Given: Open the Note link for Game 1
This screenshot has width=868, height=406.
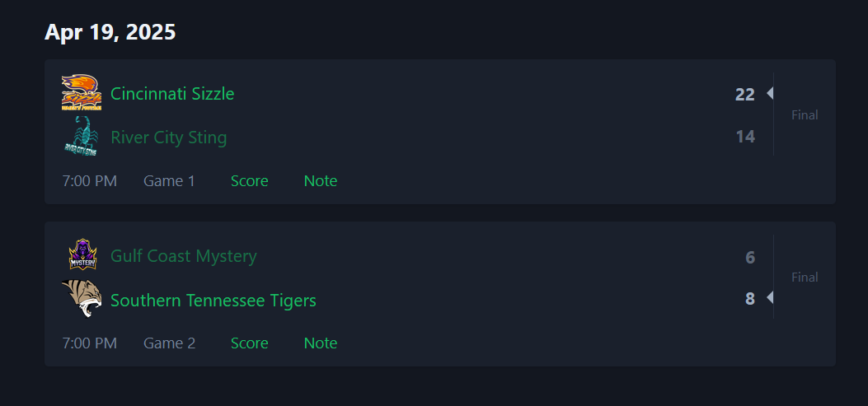Looking at the screenshot, I should pyautogui.click(x=321, y=181).
